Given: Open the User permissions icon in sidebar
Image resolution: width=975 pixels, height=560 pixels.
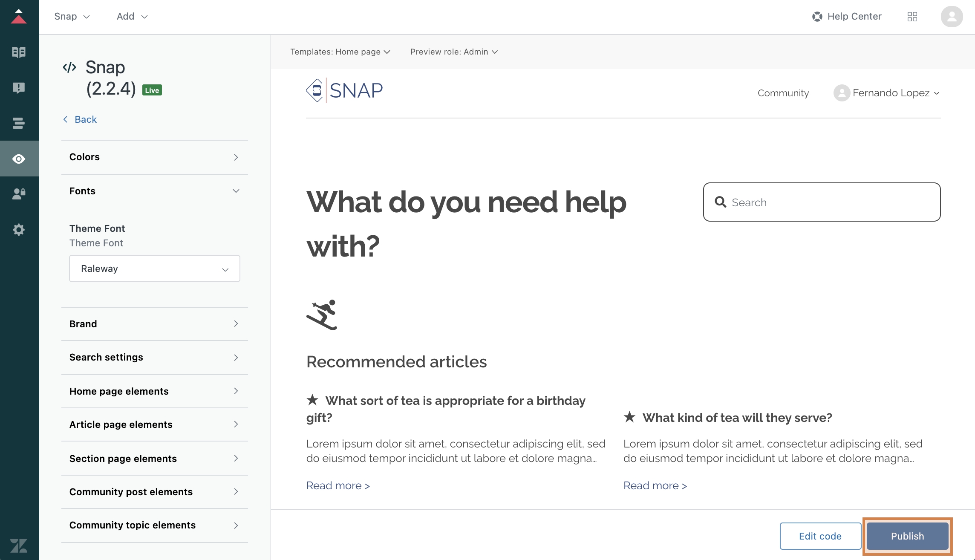Looking at the screenshot, I should pyautogui.click(x=19, y=194).
